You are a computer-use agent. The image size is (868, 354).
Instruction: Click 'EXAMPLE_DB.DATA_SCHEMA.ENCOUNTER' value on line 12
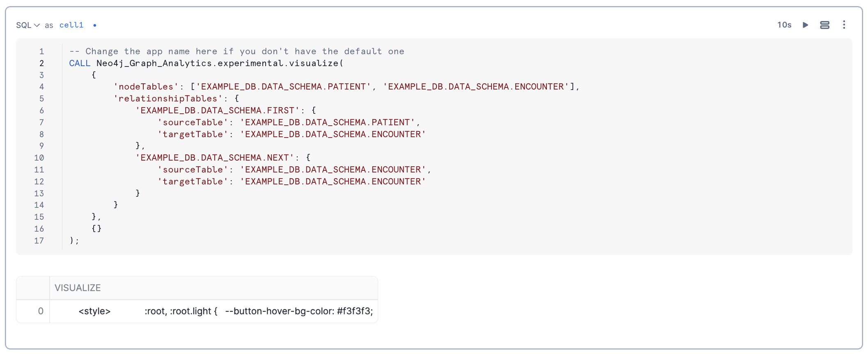pos(333,182)
